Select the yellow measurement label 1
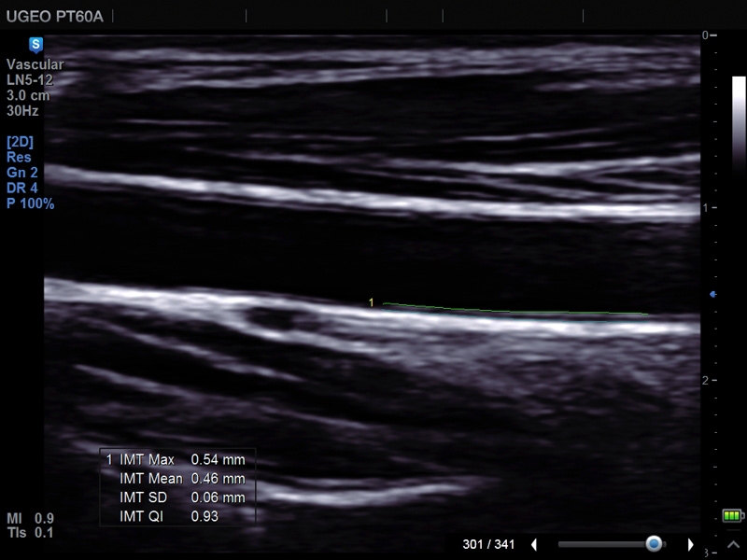Viewport: 747px width, 560px height. click(371, 302)
